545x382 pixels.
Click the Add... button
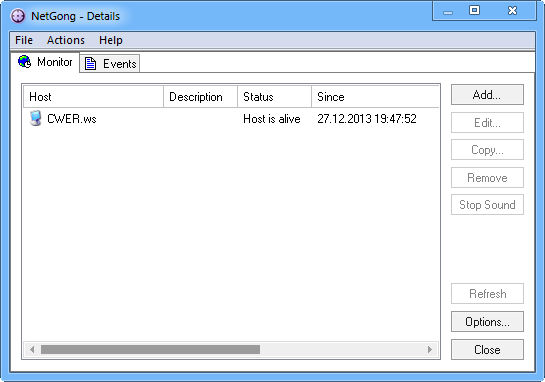coord(487,95)
